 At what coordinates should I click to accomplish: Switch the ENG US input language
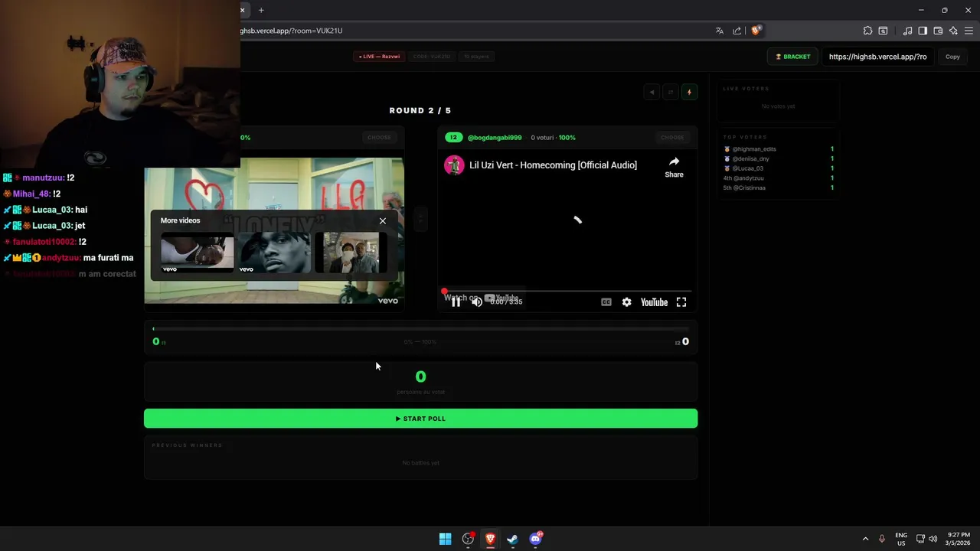tap(901, 539)
